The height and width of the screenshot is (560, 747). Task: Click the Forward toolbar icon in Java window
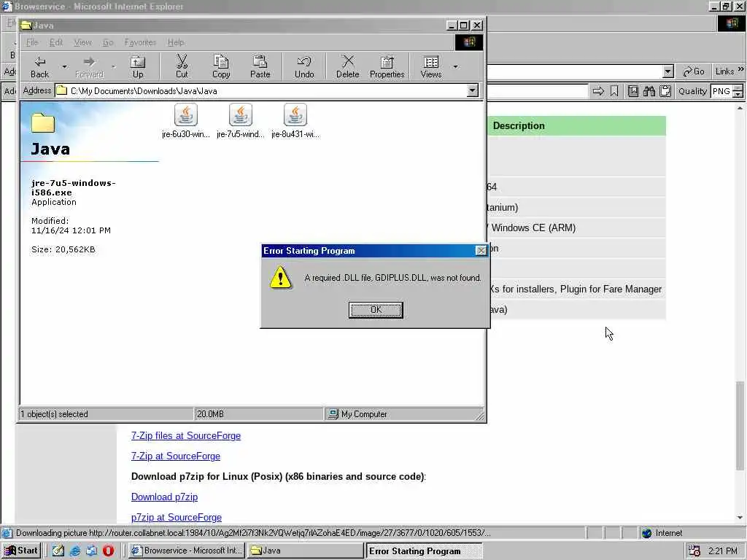pos(89,66)
